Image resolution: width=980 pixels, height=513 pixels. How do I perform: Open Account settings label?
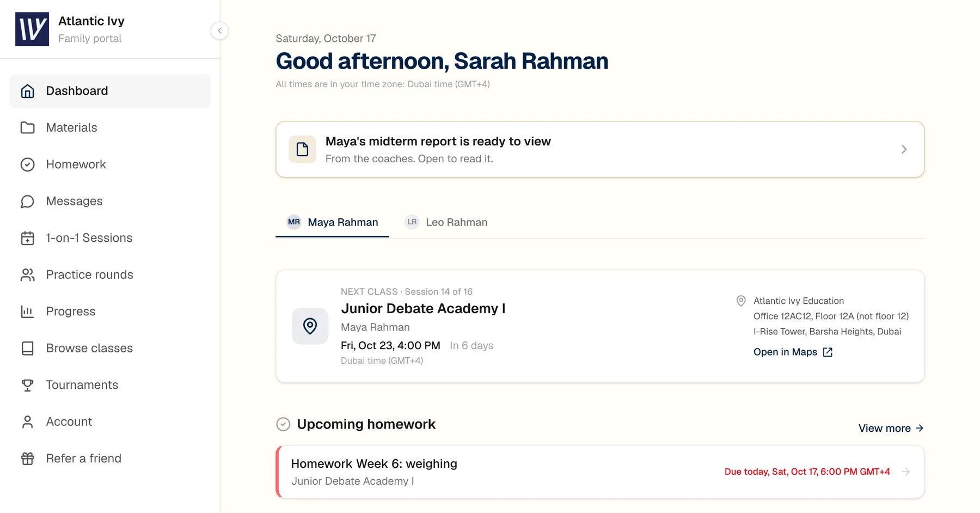(69, 422)
